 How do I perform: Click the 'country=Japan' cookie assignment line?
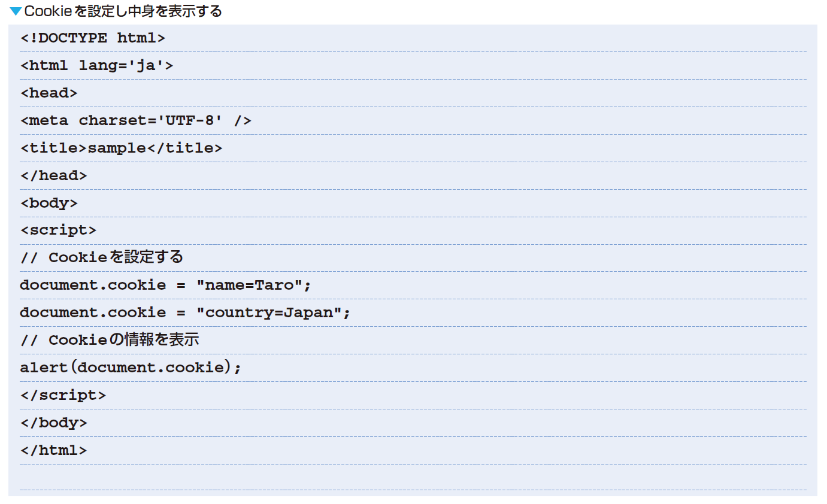pos(185,313)
